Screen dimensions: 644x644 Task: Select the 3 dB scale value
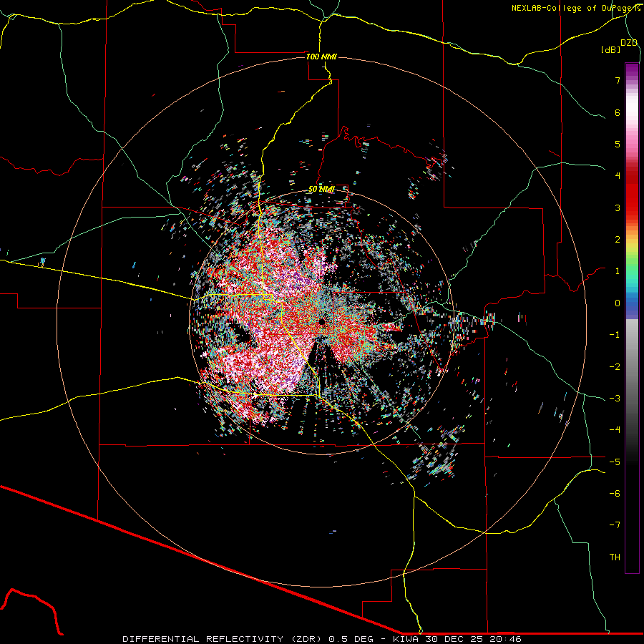click(618, 208)
